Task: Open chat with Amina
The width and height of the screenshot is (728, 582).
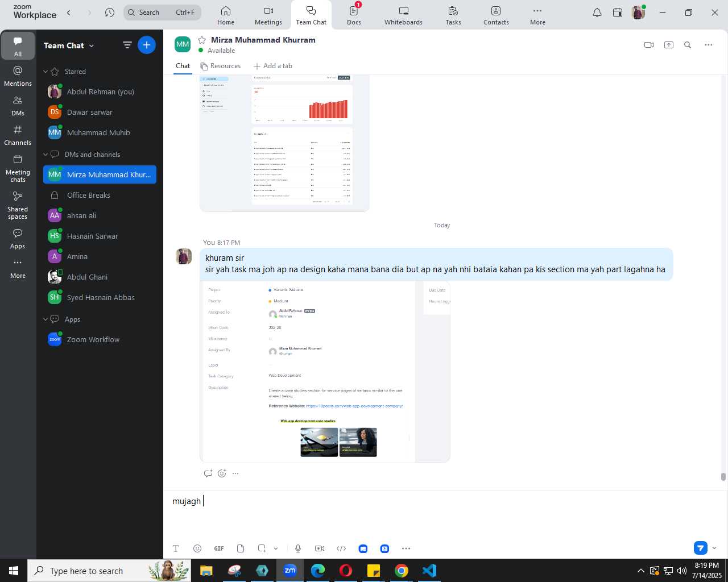Action: (x=100, y=256)
